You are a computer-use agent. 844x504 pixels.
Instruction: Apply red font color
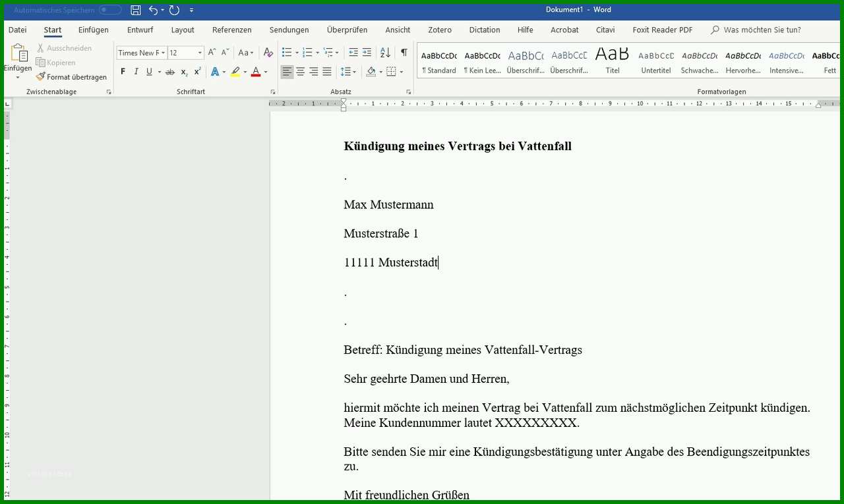[x=256, y=72]
